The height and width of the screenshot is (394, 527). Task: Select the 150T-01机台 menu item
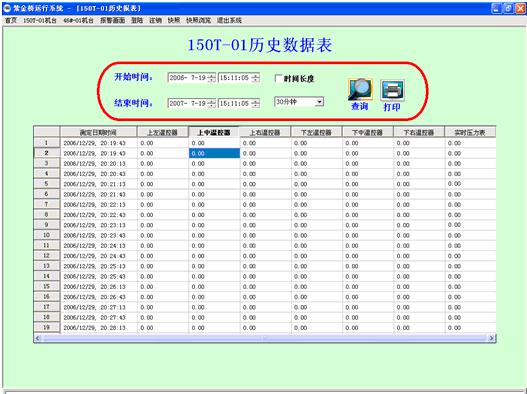[x=40, y=21]
